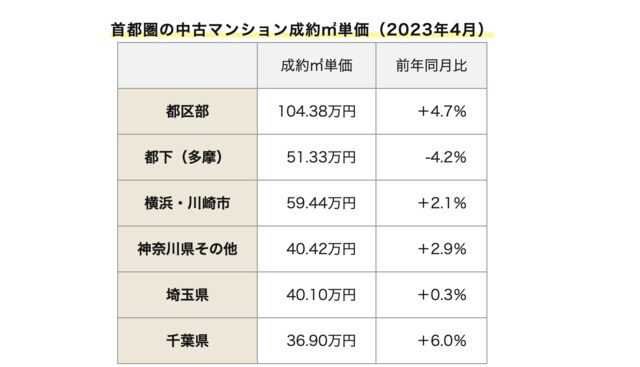
Task: Click the empty top-left header cell
Action: 187,66
